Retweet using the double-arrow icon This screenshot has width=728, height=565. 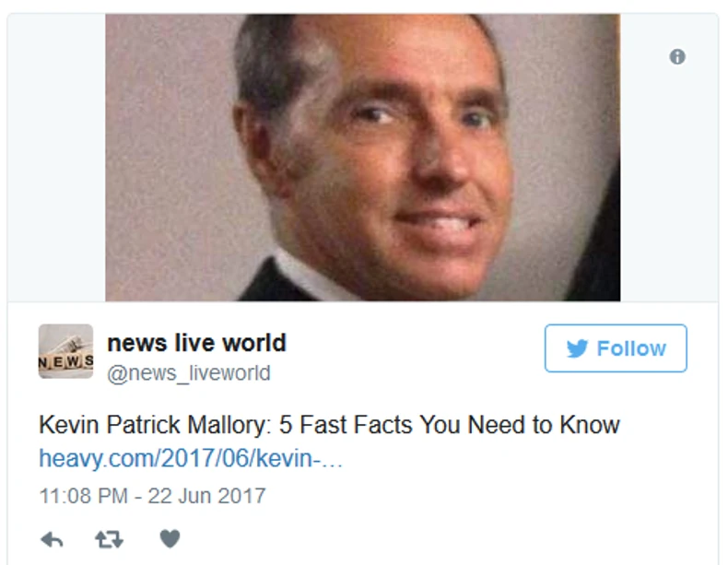click(x=109, y=539)
